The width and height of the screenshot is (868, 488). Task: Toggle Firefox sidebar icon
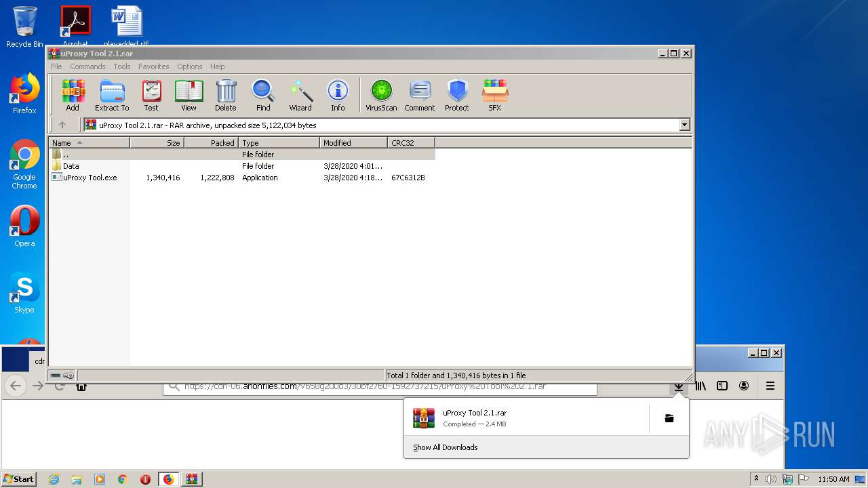tap(722, 386)
